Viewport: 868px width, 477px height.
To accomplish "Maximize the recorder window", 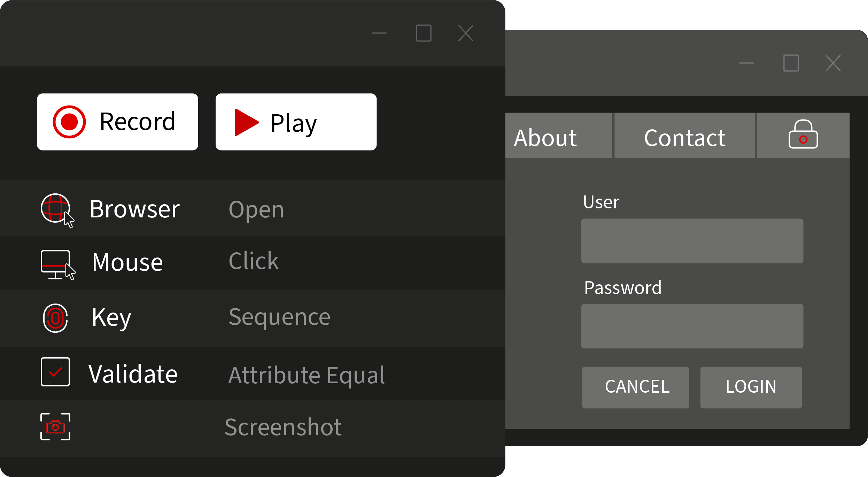I will pos(424,33).
